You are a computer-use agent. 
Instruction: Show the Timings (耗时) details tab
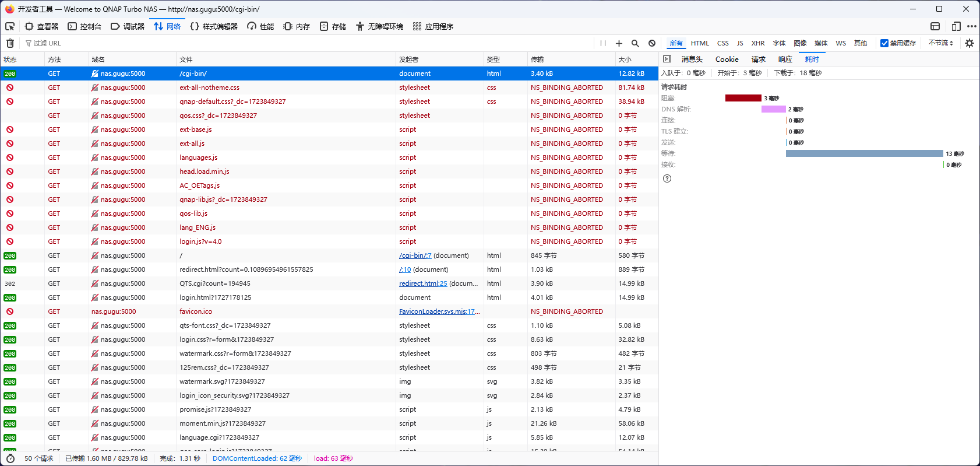click(812, 59)
